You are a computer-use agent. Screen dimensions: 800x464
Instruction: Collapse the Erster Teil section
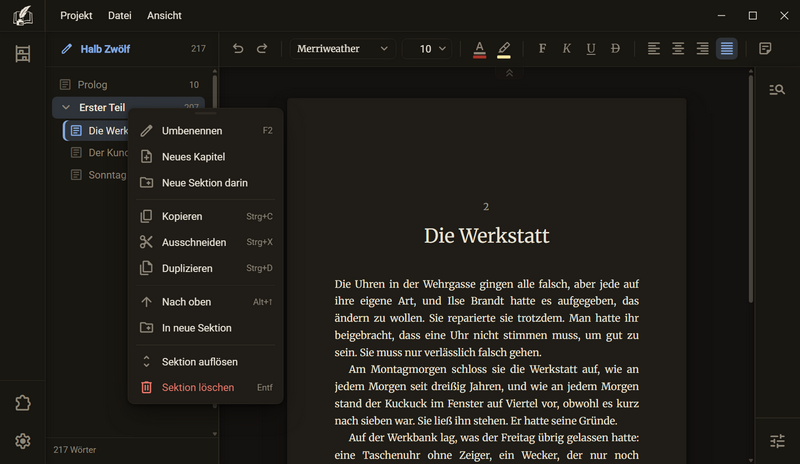[x=66, y=107]
